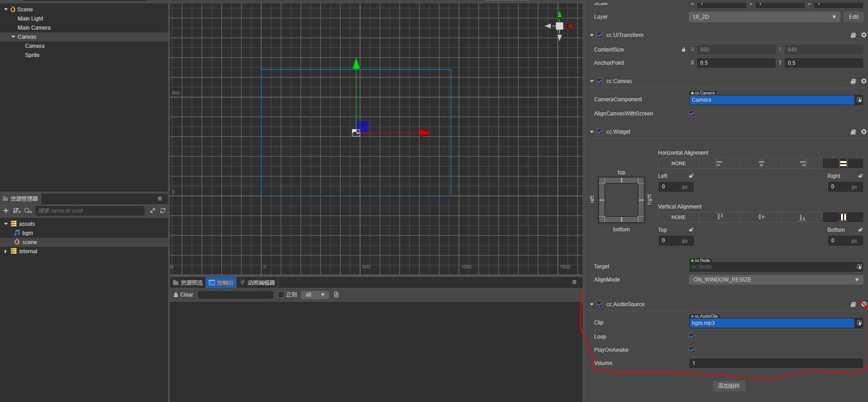Clear the console log
This screenshot has height=402, width=868.
(x=183, y=295)
